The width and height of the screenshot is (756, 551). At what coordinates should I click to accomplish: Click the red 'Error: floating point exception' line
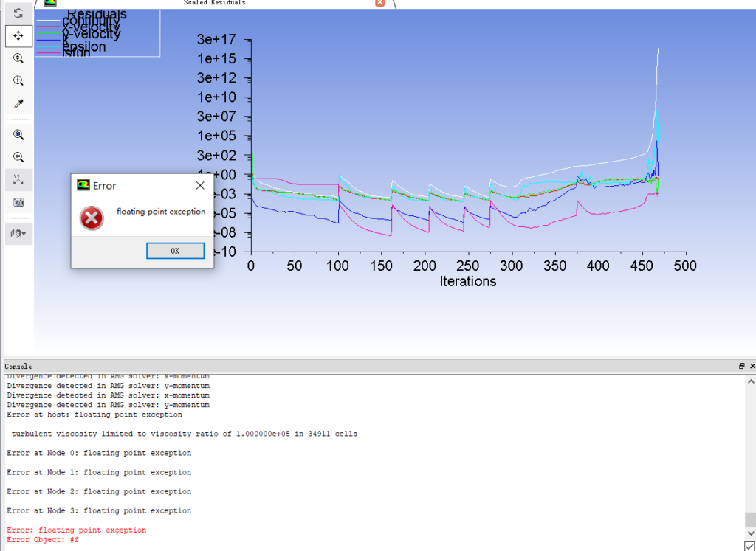[x=77, y=530]
